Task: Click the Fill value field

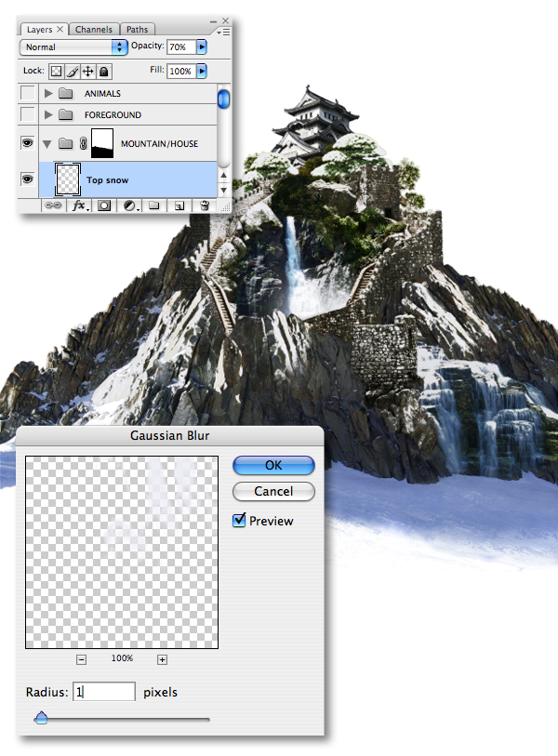Action: (181, 71)
